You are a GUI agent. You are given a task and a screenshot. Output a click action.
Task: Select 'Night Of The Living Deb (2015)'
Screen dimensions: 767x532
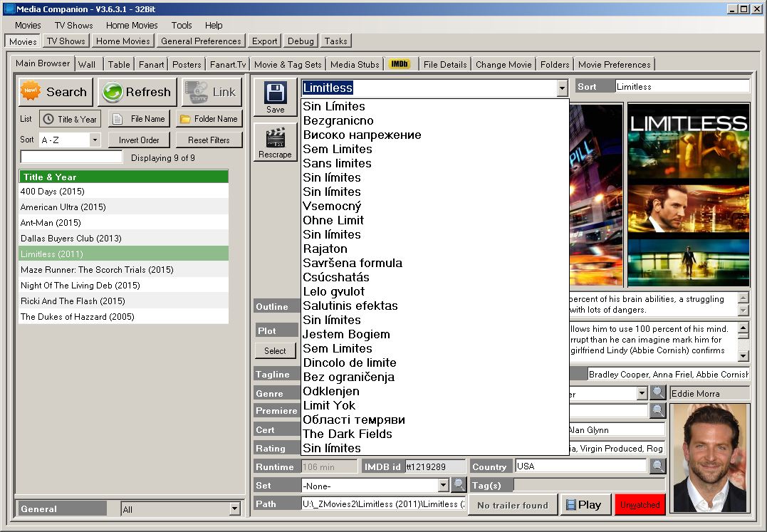(x=124, y=286)
